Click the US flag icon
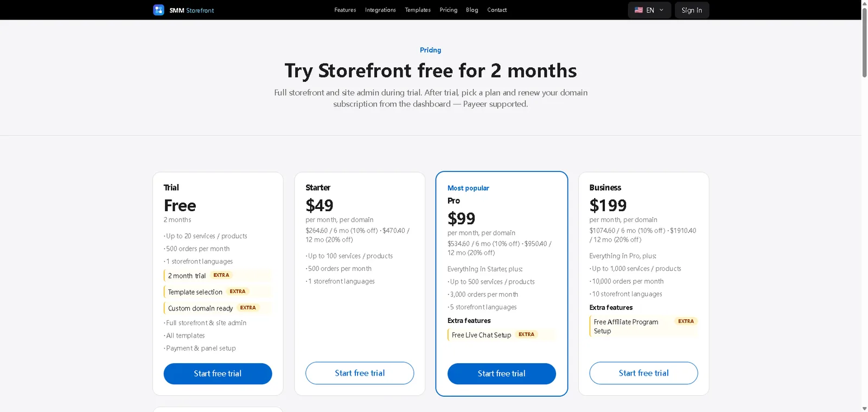This screenshot has height=412, width=868. pos(639,10)
